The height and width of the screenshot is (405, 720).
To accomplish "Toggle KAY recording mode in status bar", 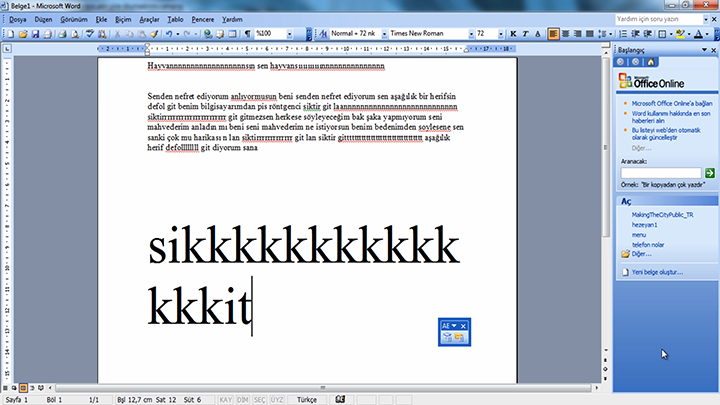I will click(x=225, y=399).
